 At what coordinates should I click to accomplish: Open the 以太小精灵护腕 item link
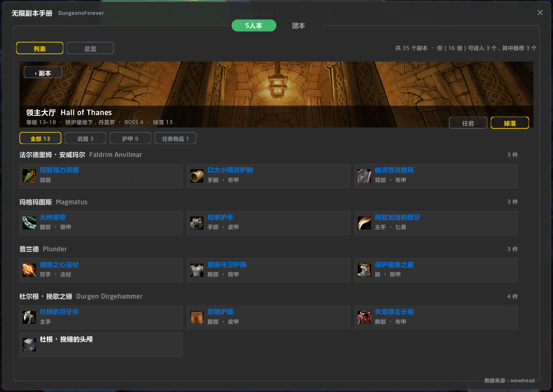pyautogui.click(x=230, y=170)
